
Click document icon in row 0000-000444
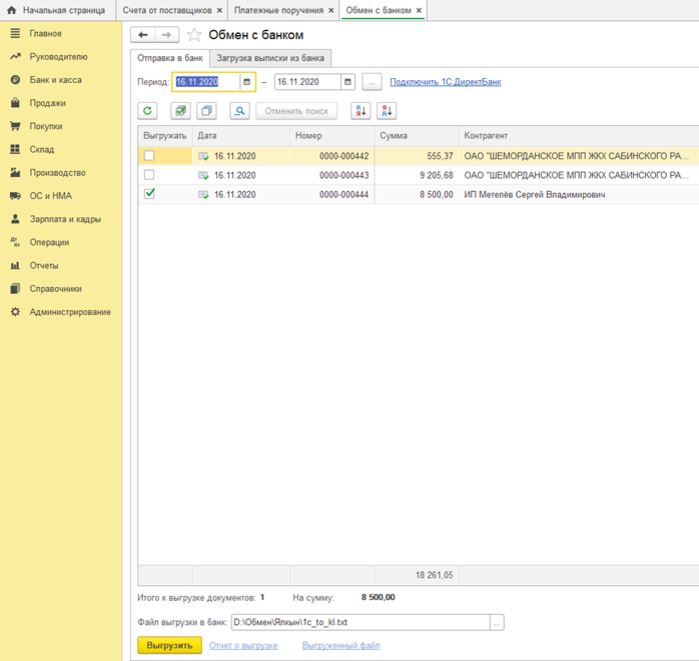click(203, 195)
